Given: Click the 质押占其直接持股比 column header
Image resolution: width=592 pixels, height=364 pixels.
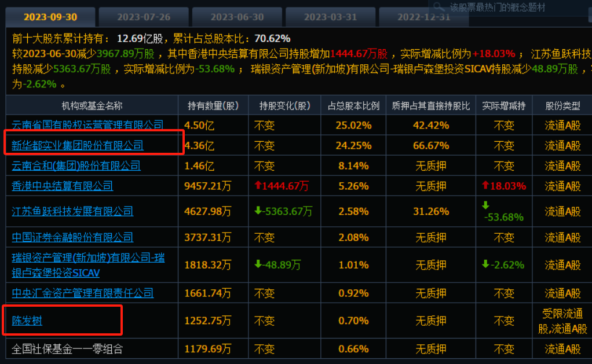Looking at the screenshot, I should [431, 106].
